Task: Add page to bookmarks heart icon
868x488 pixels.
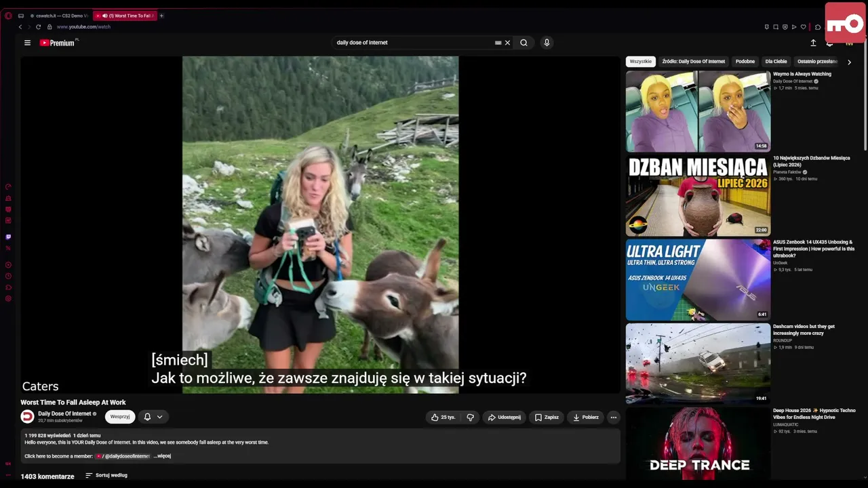Action: tap(804, 27)
